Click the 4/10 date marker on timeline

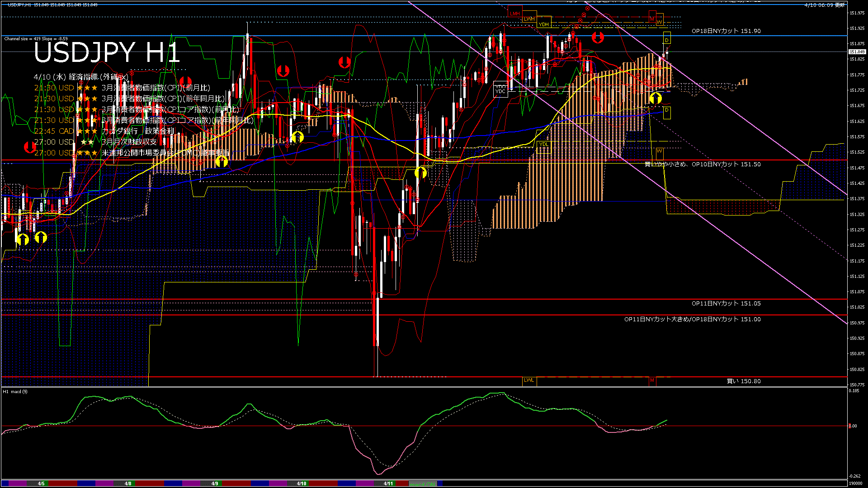(x=302, y=483)
